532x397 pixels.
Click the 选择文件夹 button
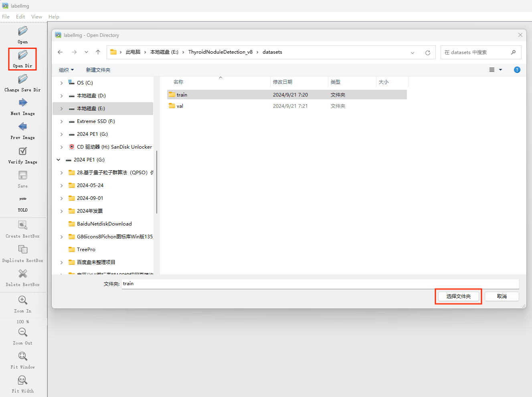(x=458, y=296)
